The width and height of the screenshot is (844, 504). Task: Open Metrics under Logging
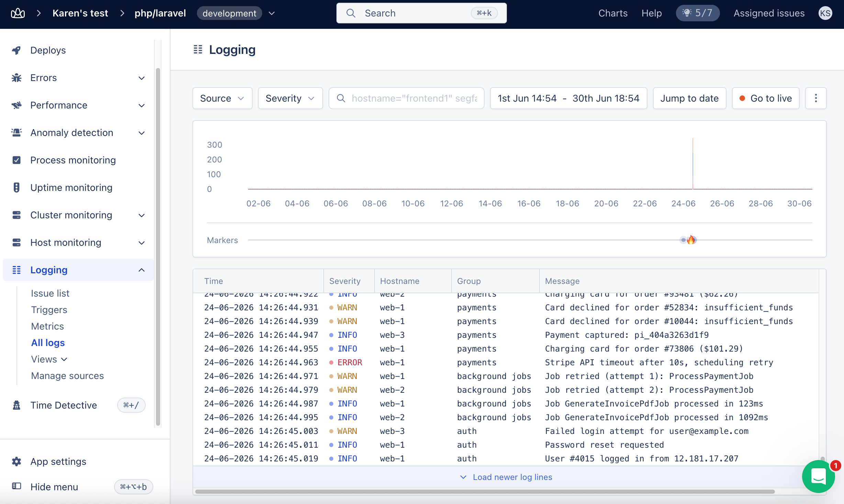[x=47, y=326]
